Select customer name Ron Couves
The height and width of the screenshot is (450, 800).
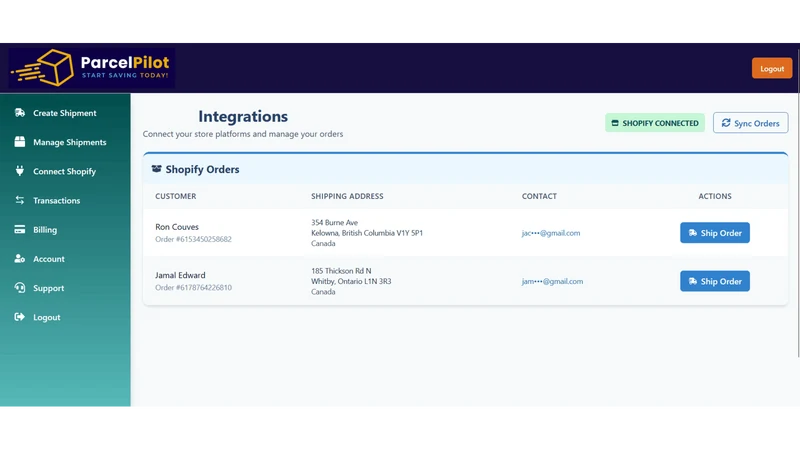pos(177,227)
